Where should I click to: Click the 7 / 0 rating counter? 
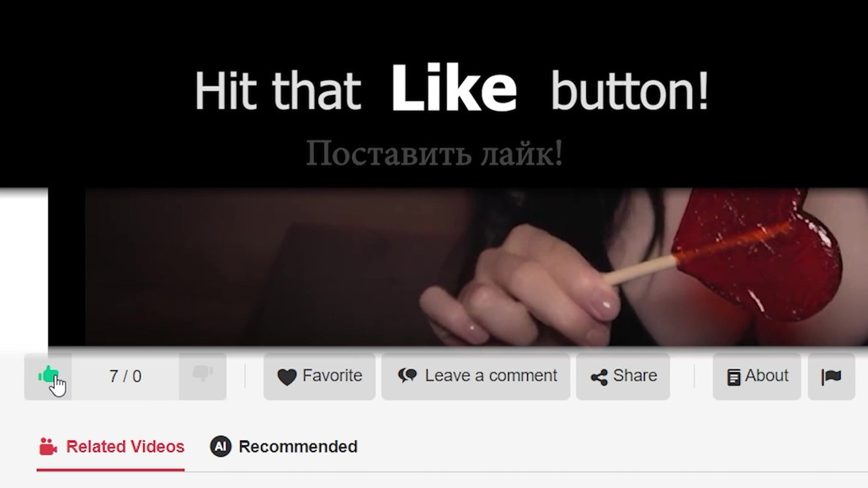[125, 376]
